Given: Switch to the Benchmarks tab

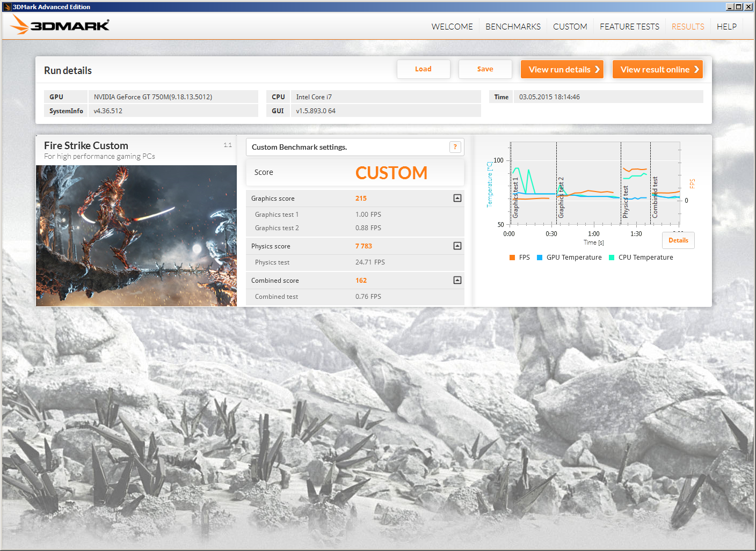Looking at the screenshot, I should [x=513, y=27].
